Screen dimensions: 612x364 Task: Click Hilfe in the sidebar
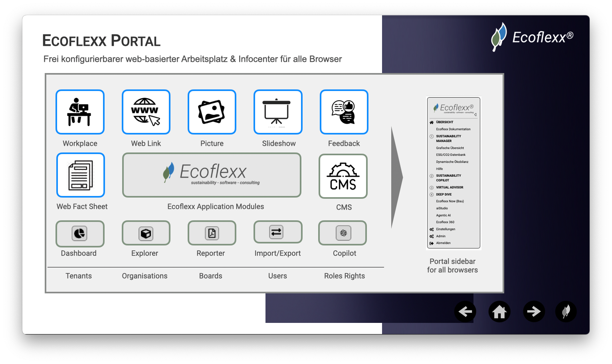pyautogui.click(x=440, y=169)
